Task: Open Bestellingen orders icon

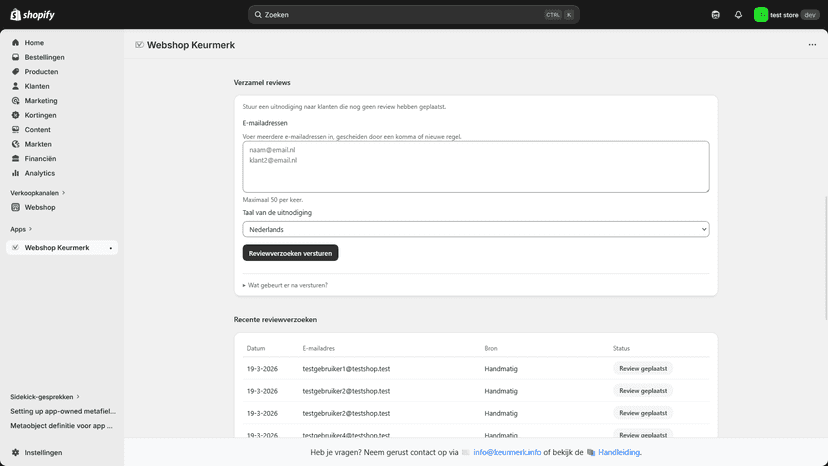Action: tap(15, 57)
